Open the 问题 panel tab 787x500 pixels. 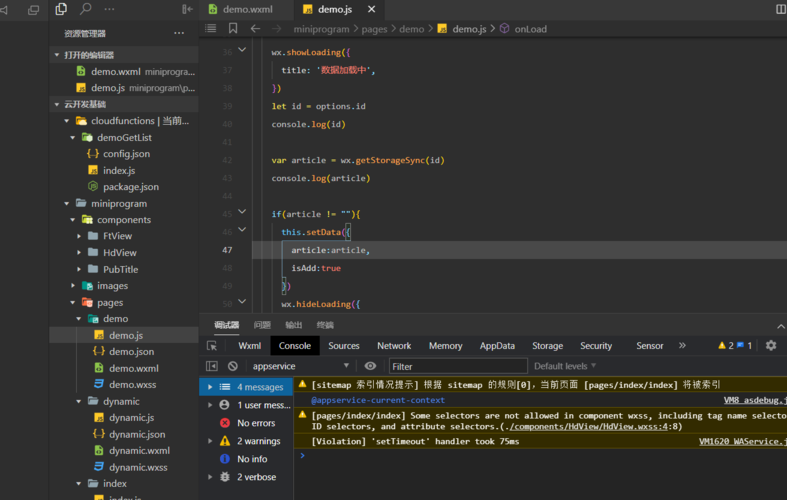tap(262, 325)
